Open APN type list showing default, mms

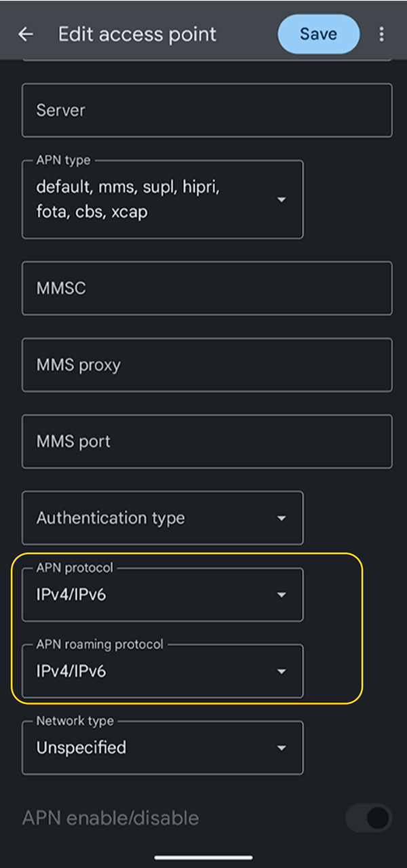[x=136, y=199]
